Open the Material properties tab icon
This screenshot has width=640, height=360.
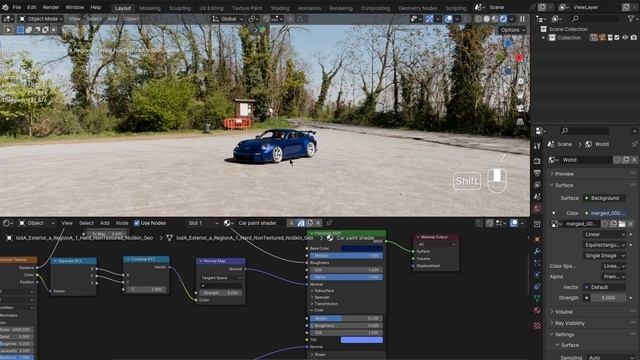coord(537,311)
